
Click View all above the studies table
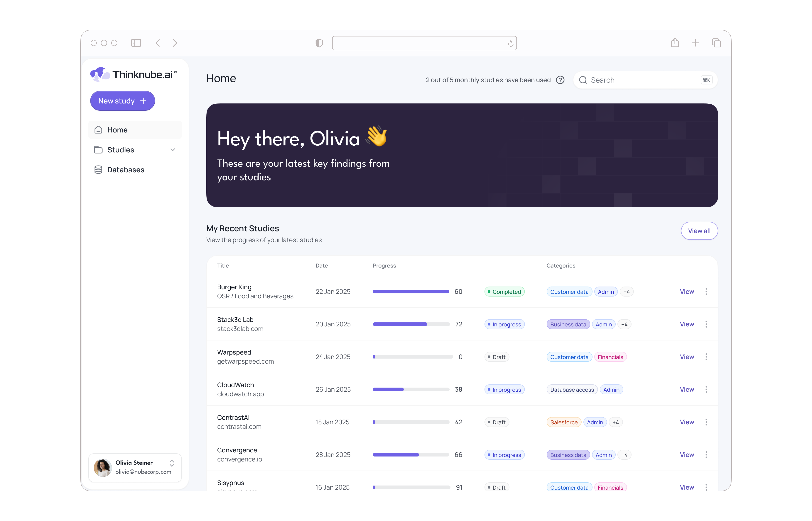coord(699,231)
